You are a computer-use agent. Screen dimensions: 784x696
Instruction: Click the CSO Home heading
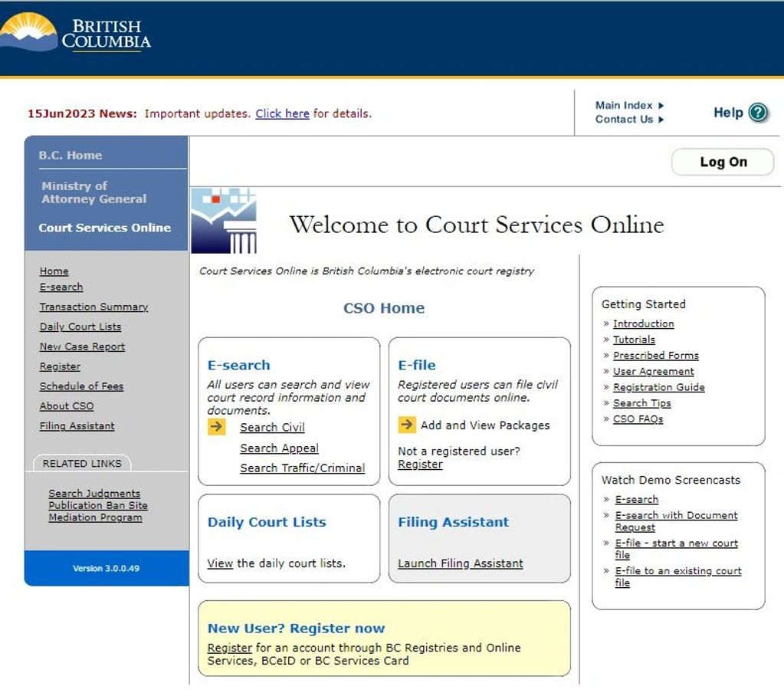pyautogui.click(x=383, y=308)
